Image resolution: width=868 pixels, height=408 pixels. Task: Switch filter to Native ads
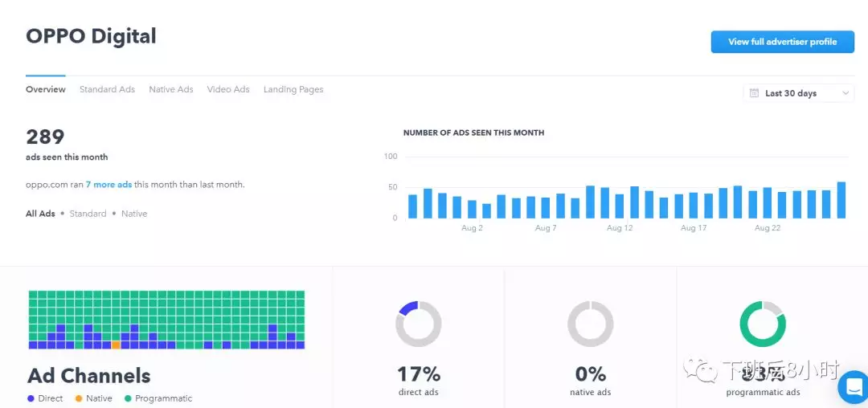134,214
